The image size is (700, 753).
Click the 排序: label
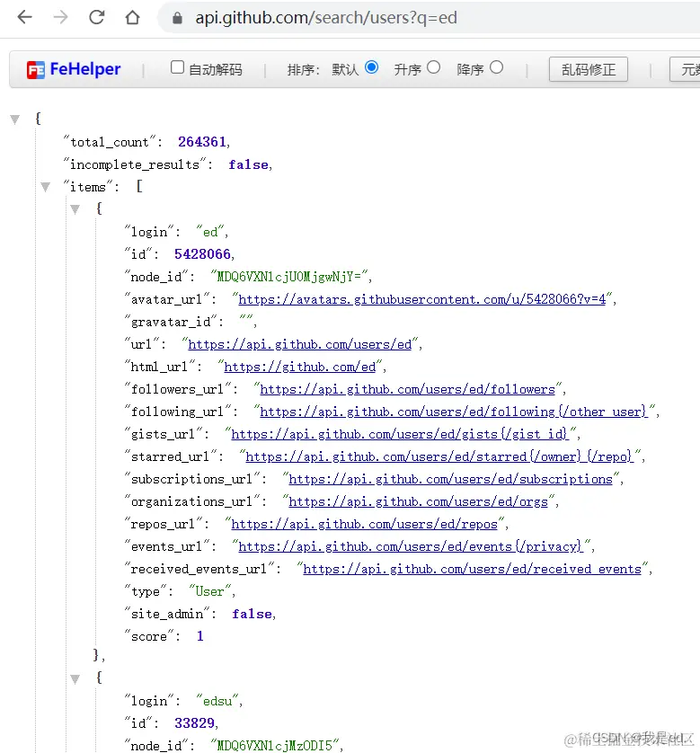pos(303,69)
